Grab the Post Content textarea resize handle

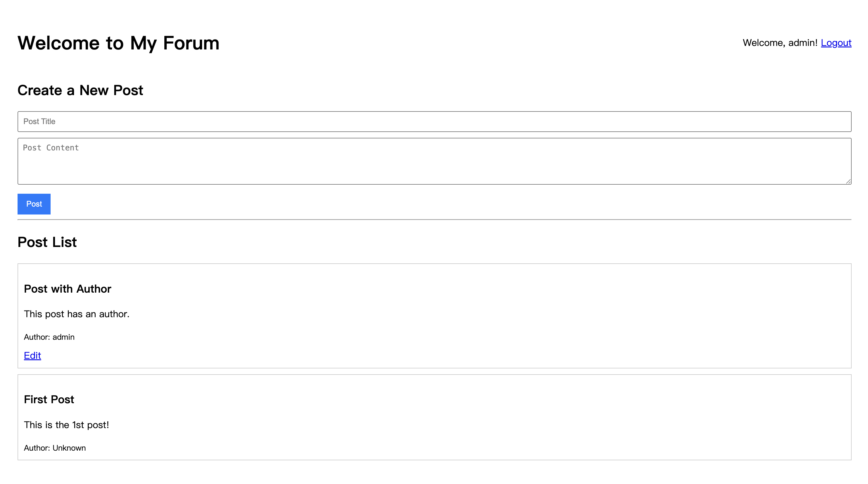click(x=848, y=181)
